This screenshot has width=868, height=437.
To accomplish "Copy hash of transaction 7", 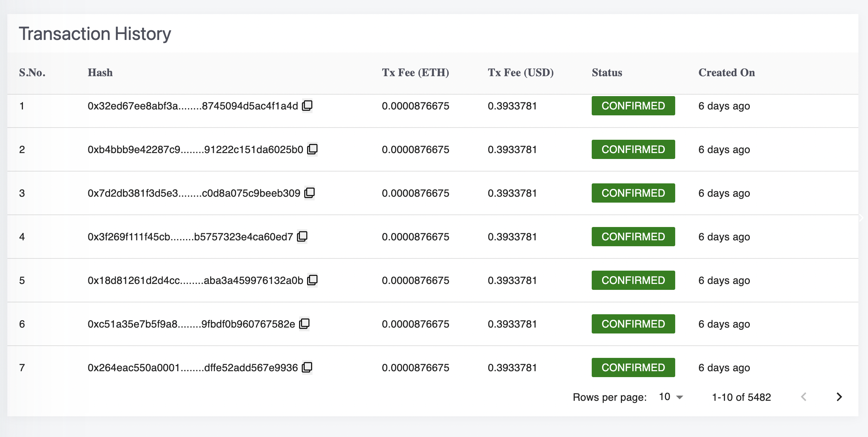I will tap(307, 367).
